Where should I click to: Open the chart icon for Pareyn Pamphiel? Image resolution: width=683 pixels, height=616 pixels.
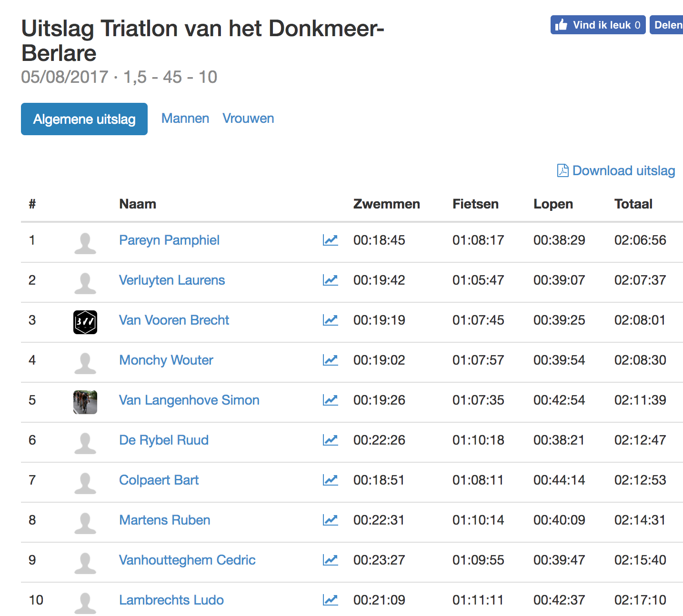pos(331,240)
